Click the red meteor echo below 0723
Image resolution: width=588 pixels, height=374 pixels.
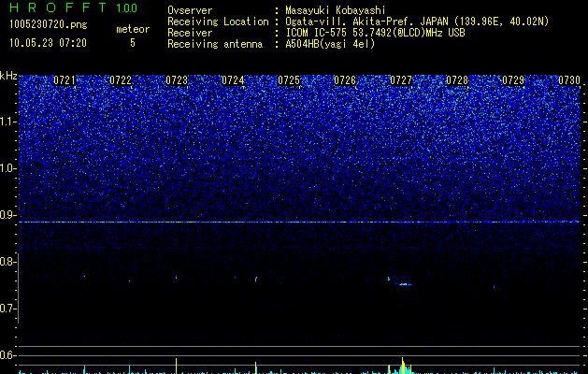176,277
